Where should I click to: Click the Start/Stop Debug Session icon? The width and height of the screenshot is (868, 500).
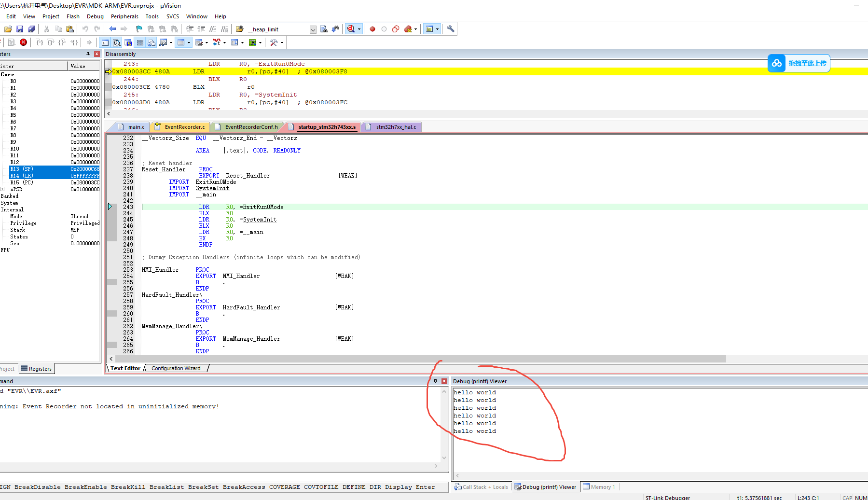351,29
